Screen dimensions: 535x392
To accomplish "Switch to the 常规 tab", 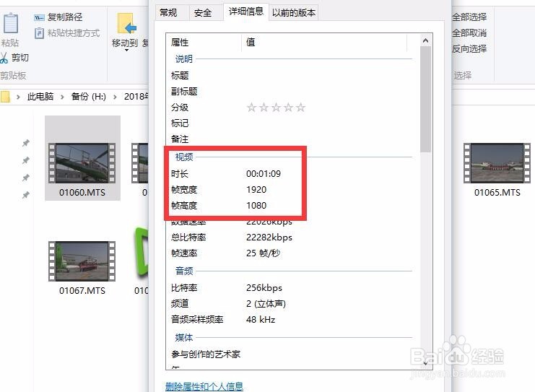I will 169,13.
